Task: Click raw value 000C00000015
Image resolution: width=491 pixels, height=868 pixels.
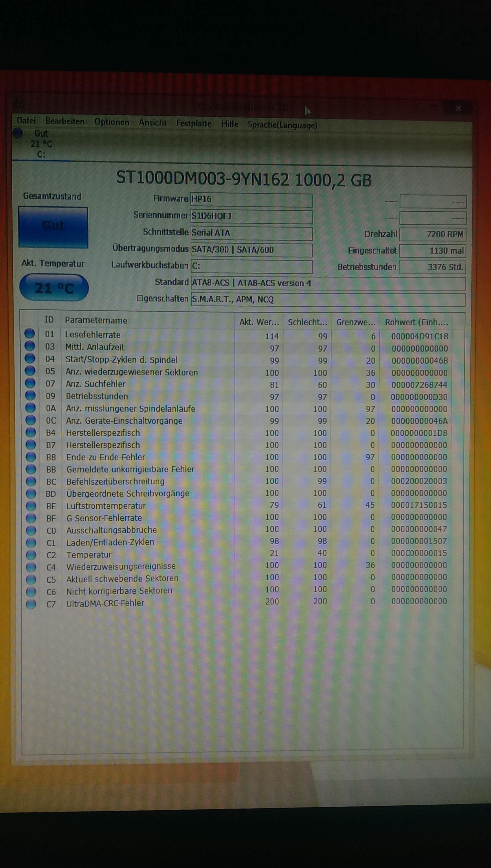Action: 419,553
